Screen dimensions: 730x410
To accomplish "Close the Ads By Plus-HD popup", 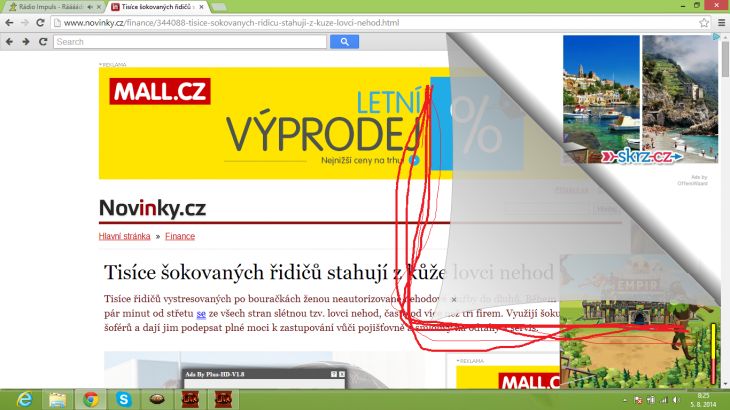I will point(342,374).
